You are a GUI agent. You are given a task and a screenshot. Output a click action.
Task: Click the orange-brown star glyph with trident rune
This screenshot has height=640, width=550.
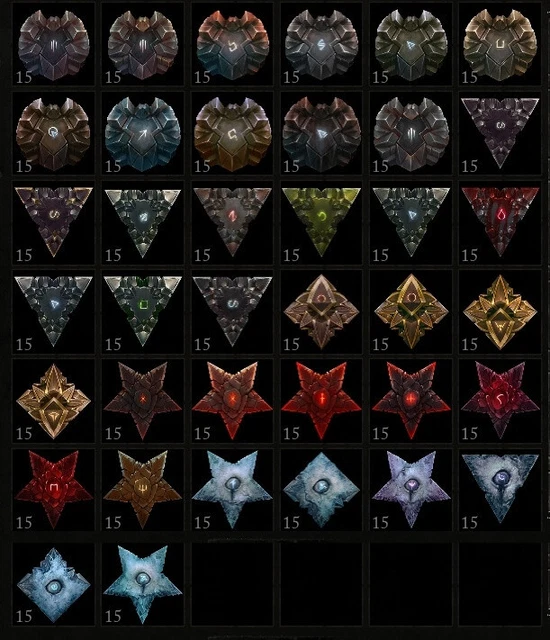143,488
